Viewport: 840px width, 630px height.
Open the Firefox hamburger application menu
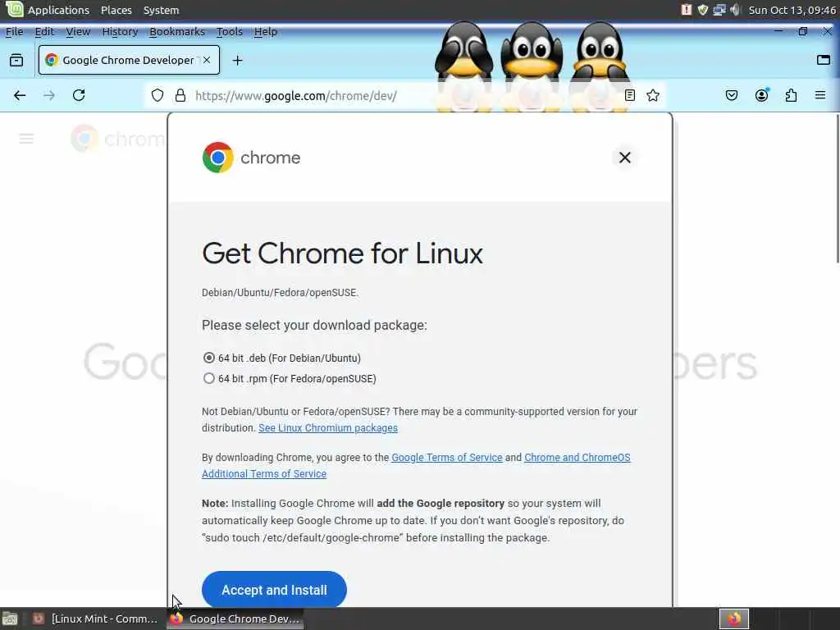pos(819,95)
